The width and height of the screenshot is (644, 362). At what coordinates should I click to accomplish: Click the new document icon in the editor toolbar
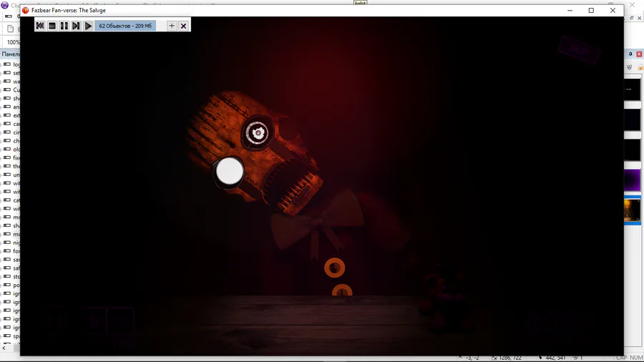11,29
